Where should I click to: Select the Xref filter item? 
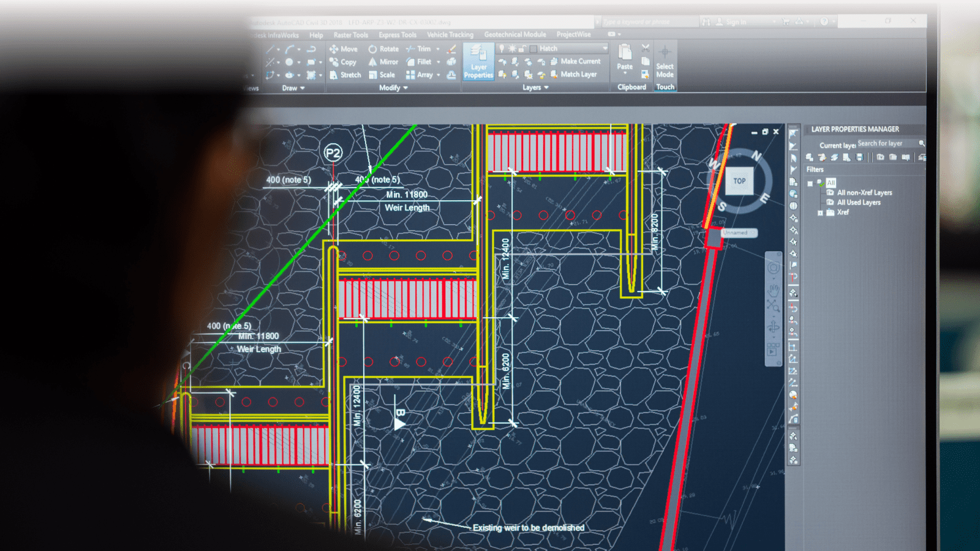843,212
